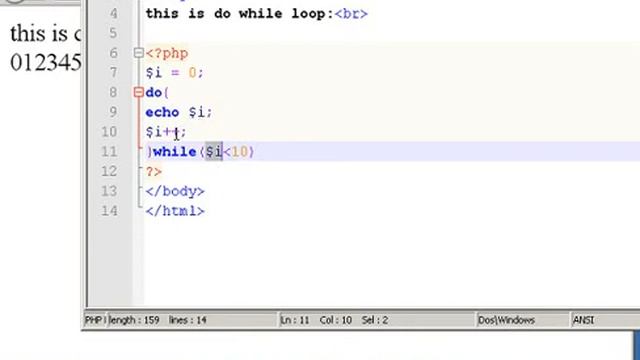Collapse the fold marker beside <?php
640x360 pixels.
(138, 53)
